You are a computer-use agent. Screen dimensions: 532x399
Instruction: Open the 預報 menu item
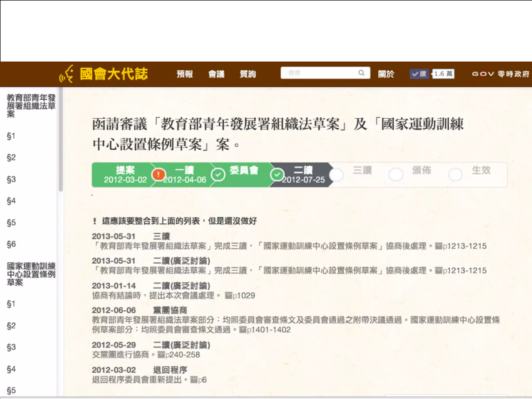[185, 74]
